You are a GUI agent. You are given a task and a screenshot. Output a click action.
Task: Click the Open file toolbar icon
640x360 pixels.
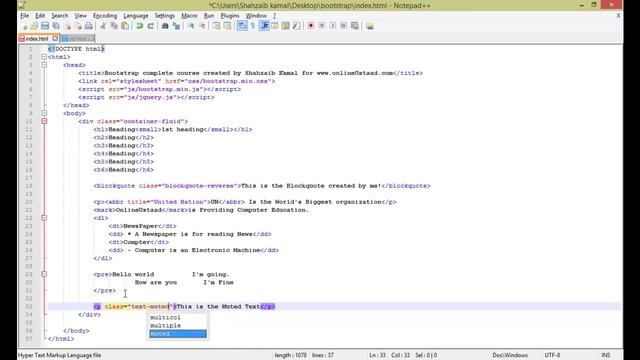point(34,26)
